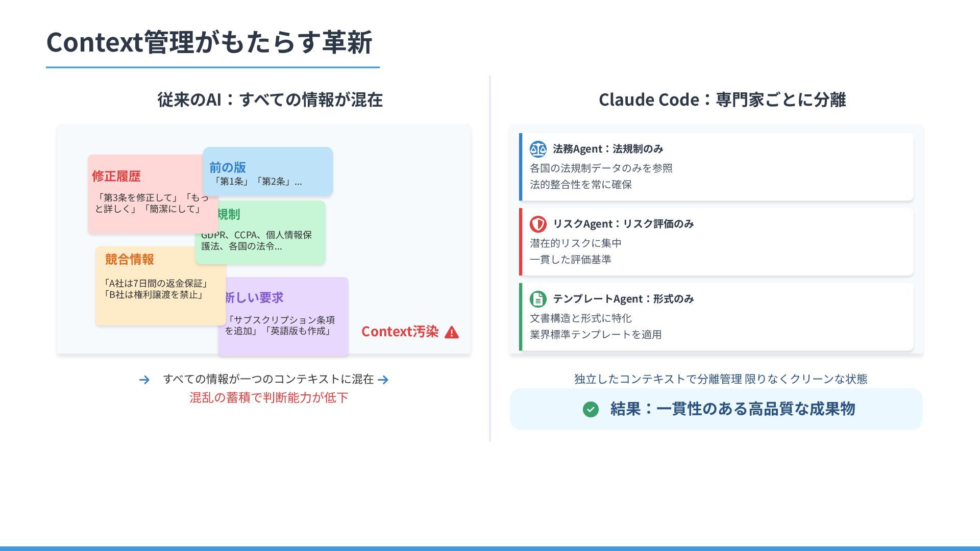Click the green document icon beside テンプレートAgent
This screenshot has height=551, width=980.
(538, 299)
